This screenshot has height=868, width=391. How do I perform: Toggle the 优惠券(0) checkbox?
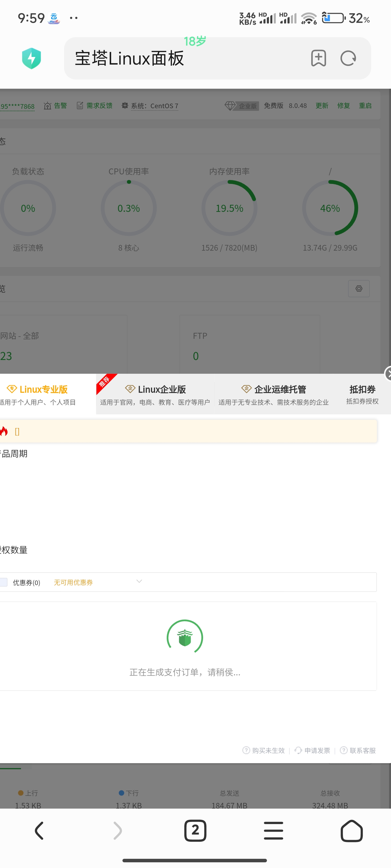coord(3,582)
